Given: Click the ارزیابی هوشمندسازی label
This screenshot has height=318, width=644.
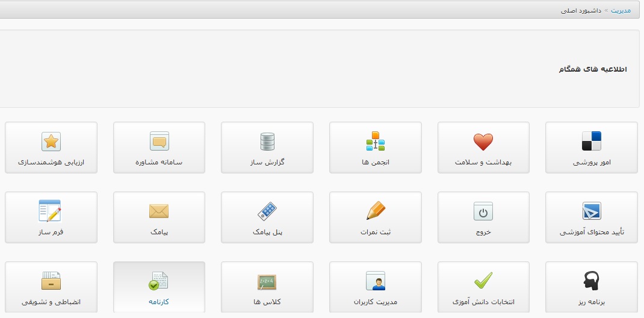Looking at the screenshot, I should tap(51, 162).
